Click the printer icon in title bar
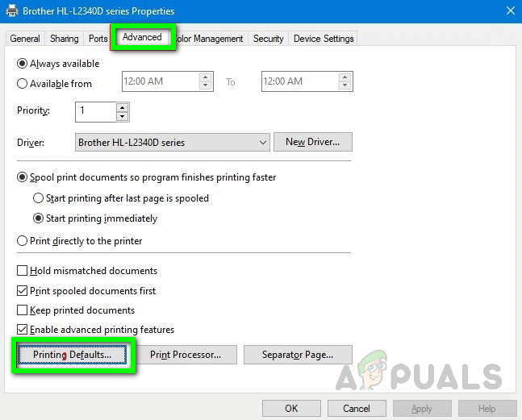Viewport: 522px width, 420px height. [12, 11]
